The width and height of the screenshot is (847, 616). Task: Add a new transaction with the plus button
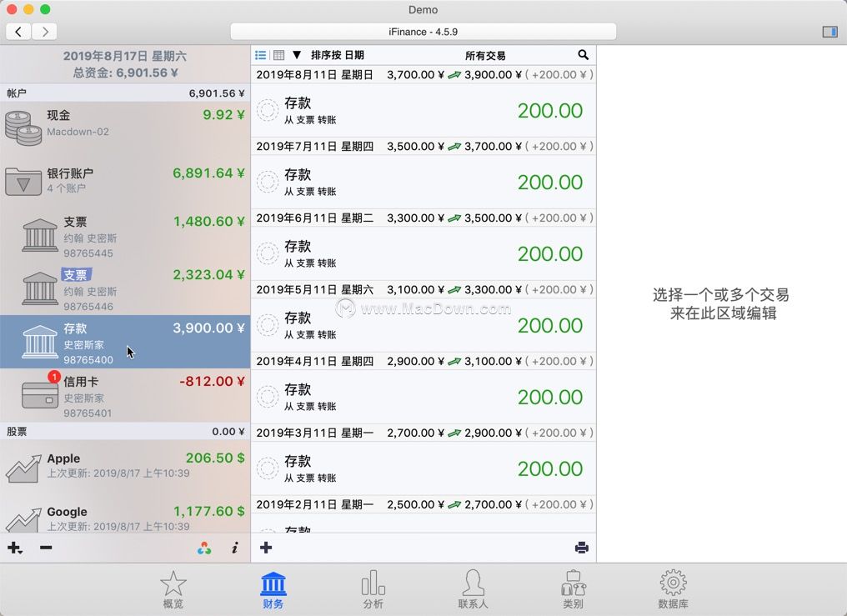pyautogui.click(x=266, y=548)
